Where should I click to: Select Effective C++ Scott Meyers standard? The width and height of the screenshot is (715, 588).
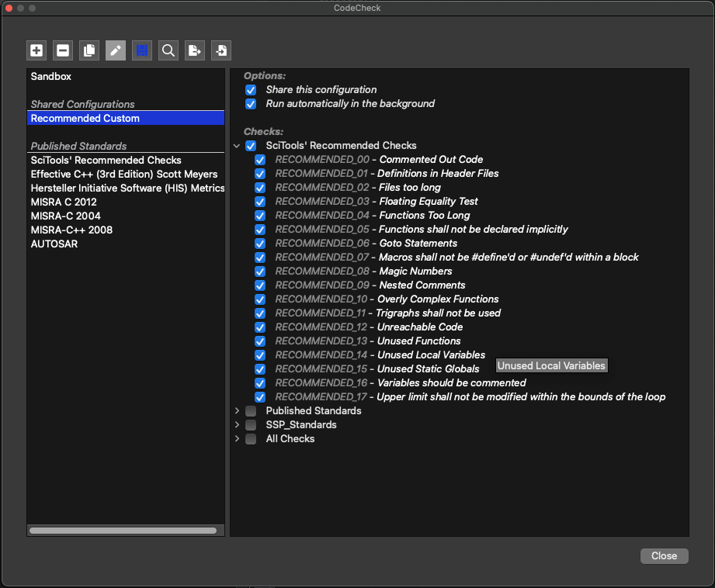click(x=126, y=174)
